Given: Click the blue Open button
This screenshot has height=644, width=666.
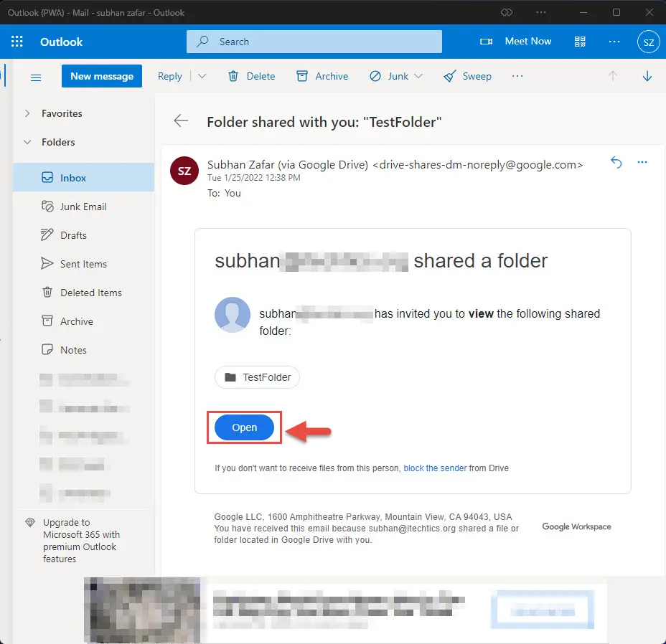Looking at the screenshot, I should tap(244, 427).
